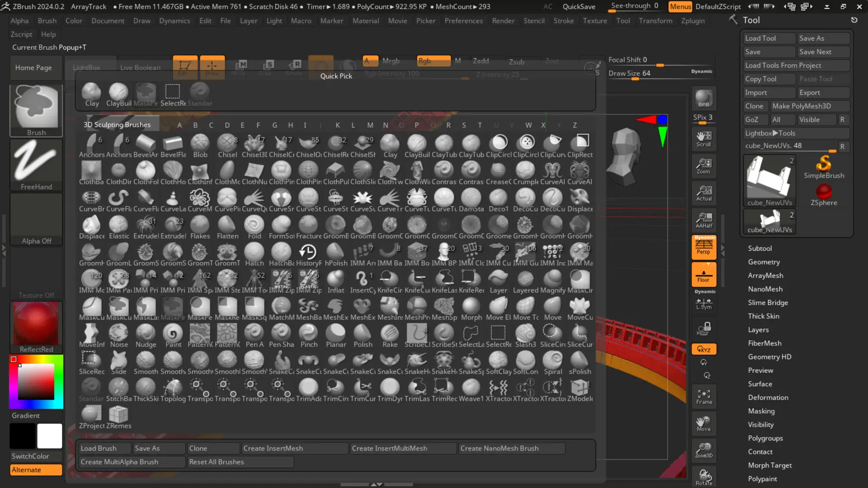The image size is (868, 488).
Task: Open the Stroke menu
Action: click(x=563, y=21)
